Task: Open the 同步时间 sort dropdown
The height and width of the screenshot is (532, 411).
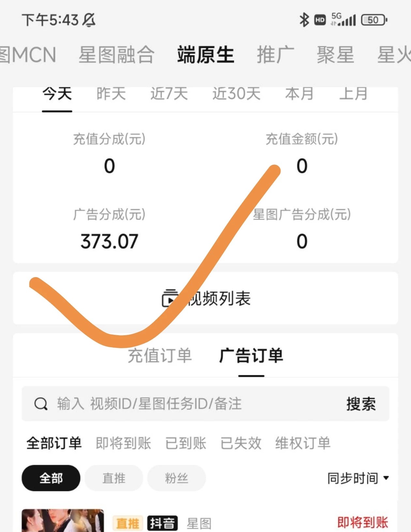Action: click(x=358, y=478)
